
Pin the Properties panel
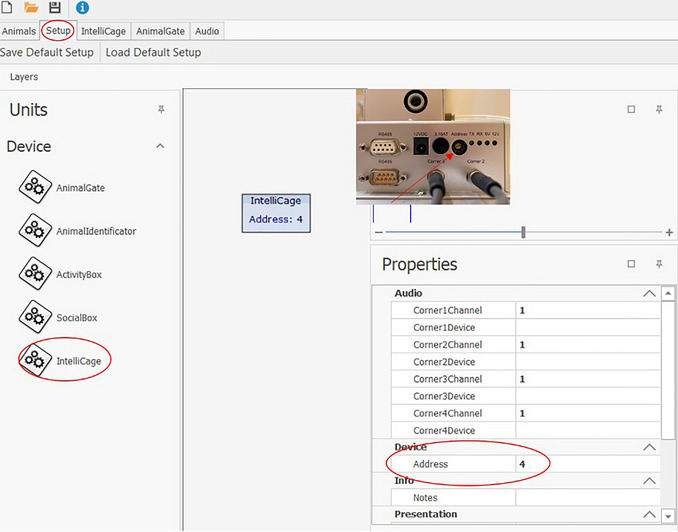tap(659, 264)
